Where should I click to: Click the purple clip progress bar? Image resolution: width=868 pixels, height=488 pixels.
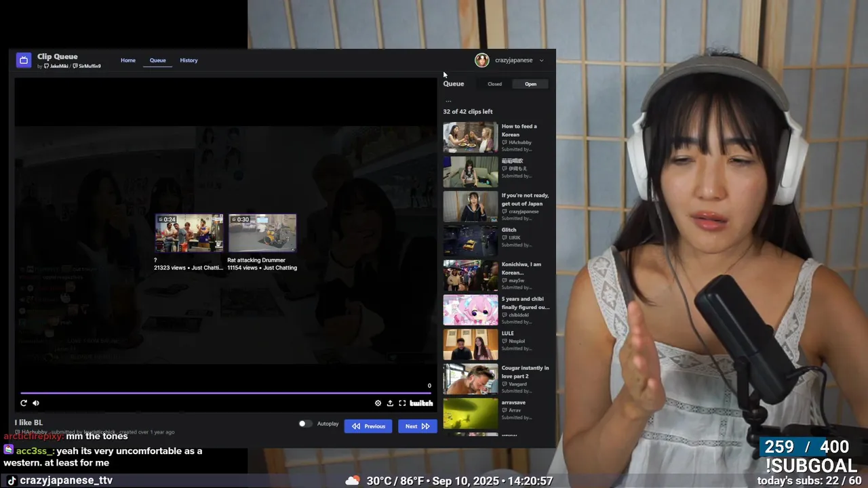click(x=225, y=392)
